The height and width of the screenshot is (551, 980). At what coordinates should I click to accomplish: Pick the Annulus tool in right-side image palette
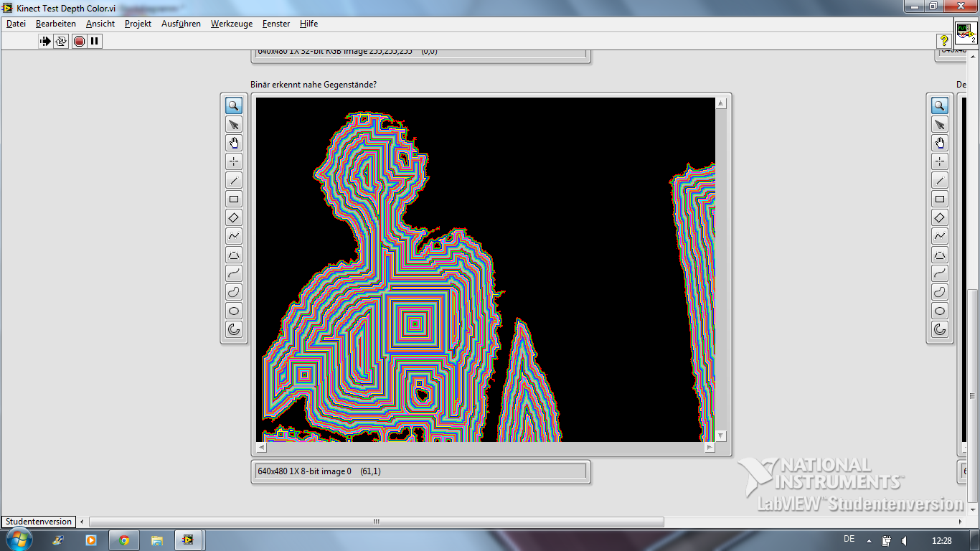(x=940, y=329)
